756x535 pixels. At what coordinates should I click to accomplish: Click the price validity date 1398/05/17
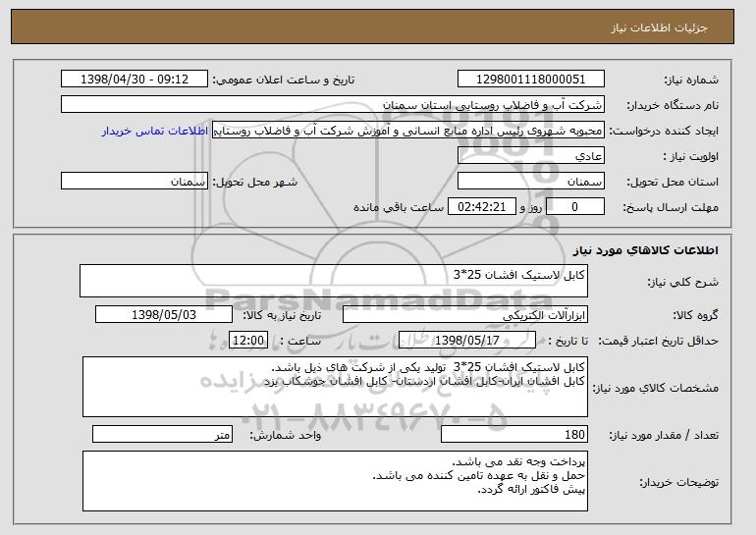click(467, 341)
